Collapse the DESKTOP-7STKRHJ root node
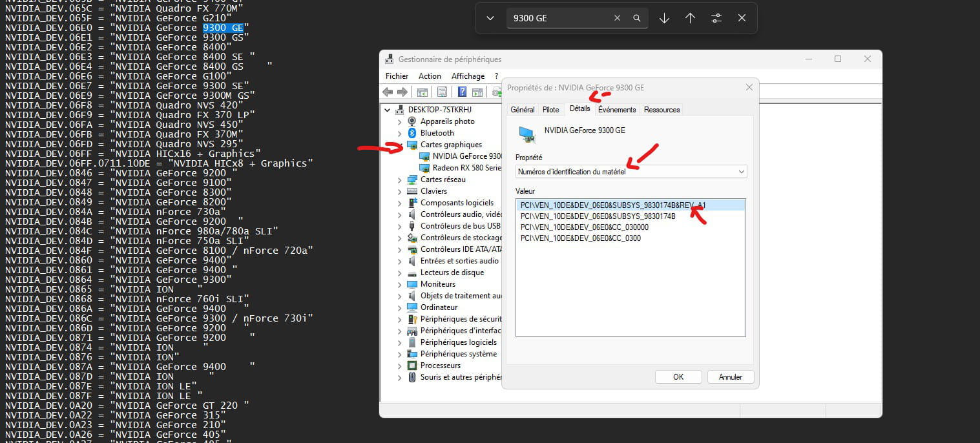This screenshot has height=443, width=980. 388,110
